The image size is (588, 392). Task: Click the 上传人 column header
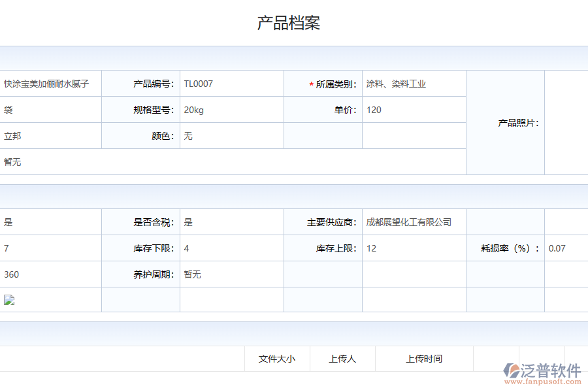click(342, 359)
